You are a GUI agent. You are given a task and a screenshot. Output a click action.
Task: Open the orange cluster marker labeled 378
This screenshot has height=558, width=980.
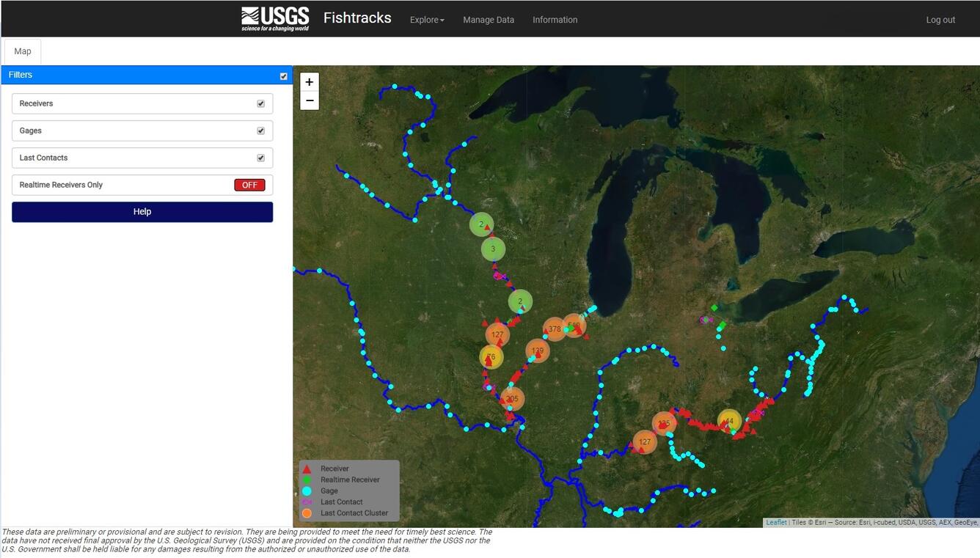(x=555, y=329)
